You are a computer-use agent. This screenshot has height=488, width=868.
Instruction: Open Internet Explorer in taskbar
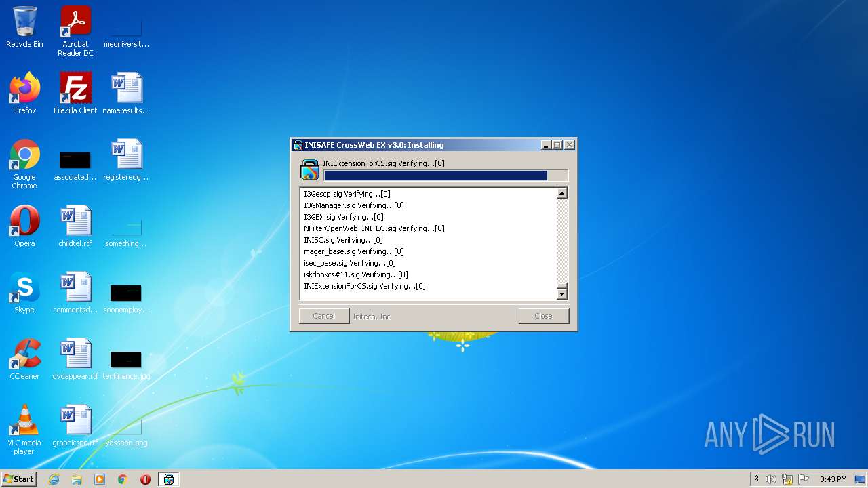tap(54, 479)
